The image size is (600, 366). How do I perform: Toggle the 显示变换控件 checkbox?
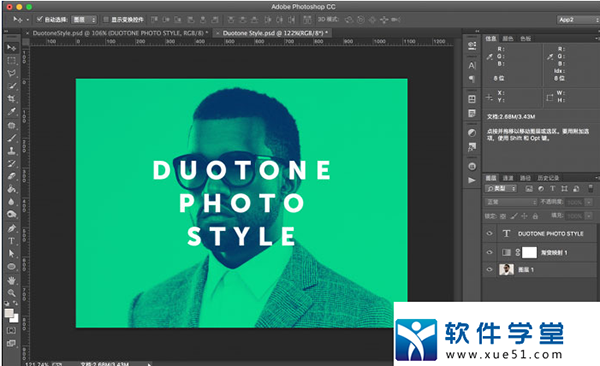[106, 19]
